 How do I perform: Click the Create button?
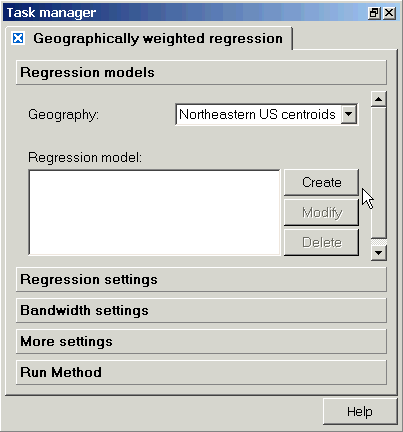pos(321,182)
